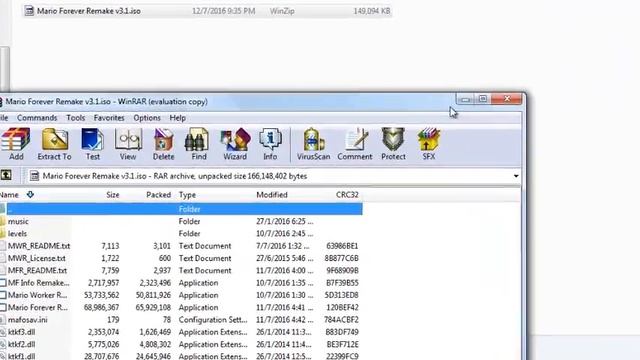Sort by the CRC32 column header

tap(347, 195)
